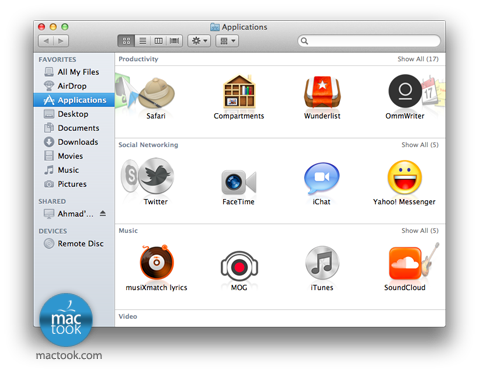The width and height of the screenshot is (479, 373).
Task: Click the SoundCloud label text
Action: point(405,287)
